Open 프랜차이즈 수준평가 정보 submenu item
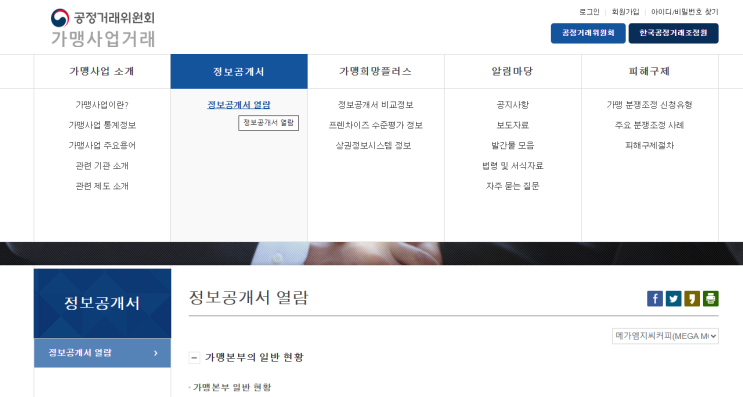 [x=376, y=125]
